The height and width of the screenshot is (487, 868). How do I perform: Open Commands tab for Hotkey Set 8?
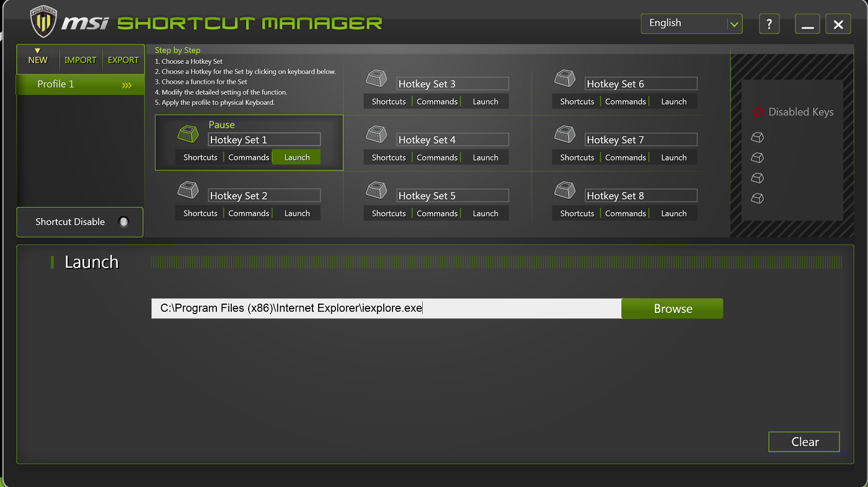(626, 213)
